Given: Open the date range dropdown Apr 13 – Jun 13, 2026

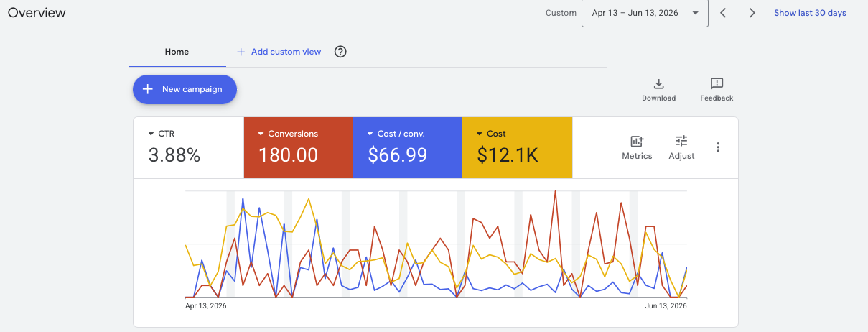Looking at the screenshot, I should [x=645, y=13].
